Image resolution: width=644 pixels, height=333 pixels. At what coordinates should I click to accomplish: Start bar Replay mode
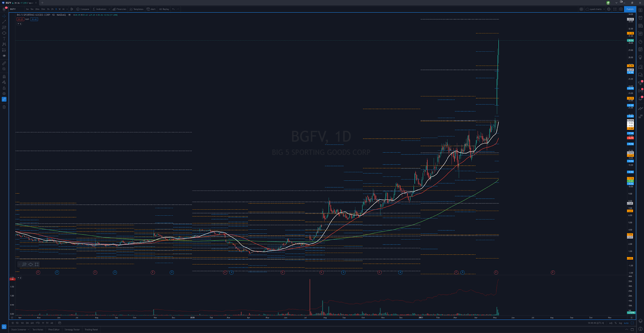coord(164,9)
